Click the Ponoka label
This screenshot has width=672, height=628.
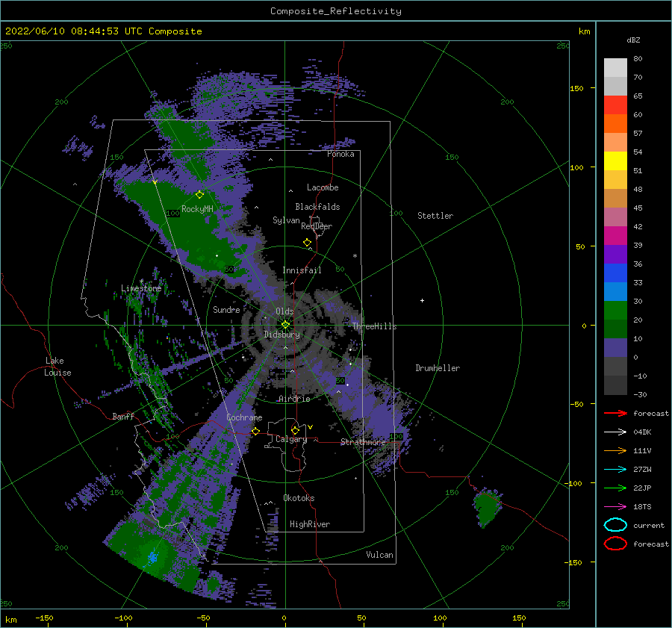(340, 154)
